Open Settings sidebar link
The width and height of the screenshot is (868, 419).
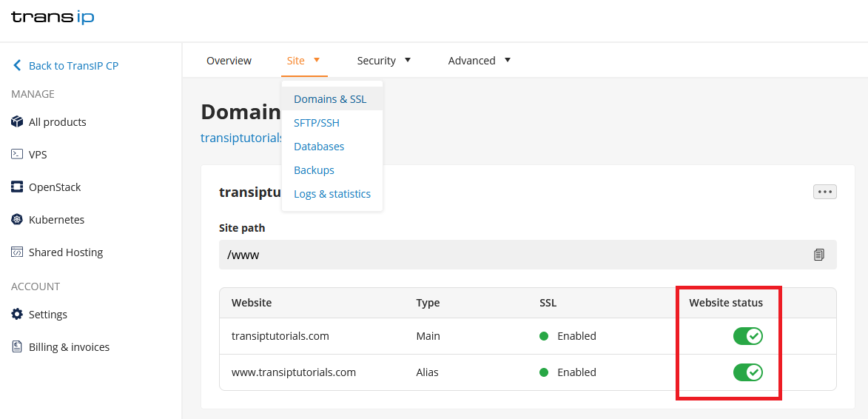click(48, 315)
